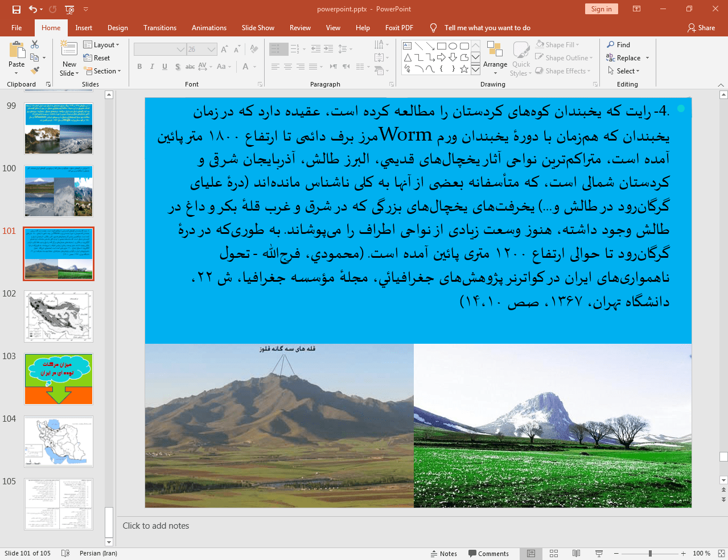Open the font name dropdown
The width and height of the screenshot is (728, 560).
pos(180,50)
